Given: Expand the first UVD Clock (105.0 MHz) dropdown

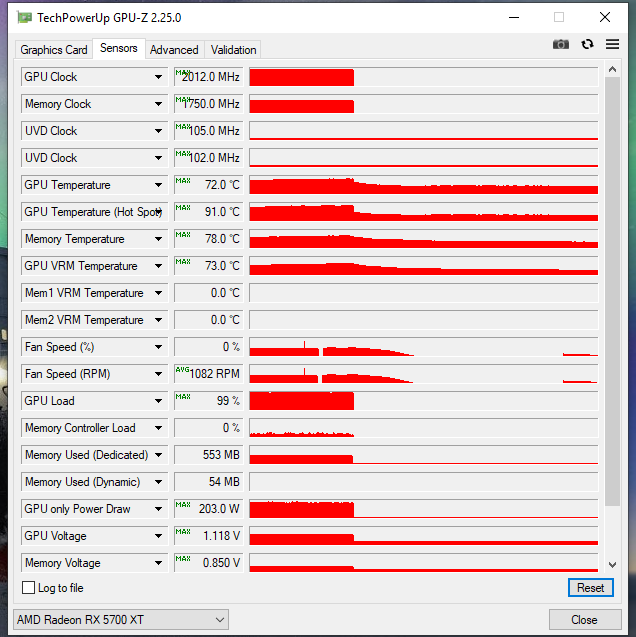Looking at the screenshot, I should (x=158, y=131).
